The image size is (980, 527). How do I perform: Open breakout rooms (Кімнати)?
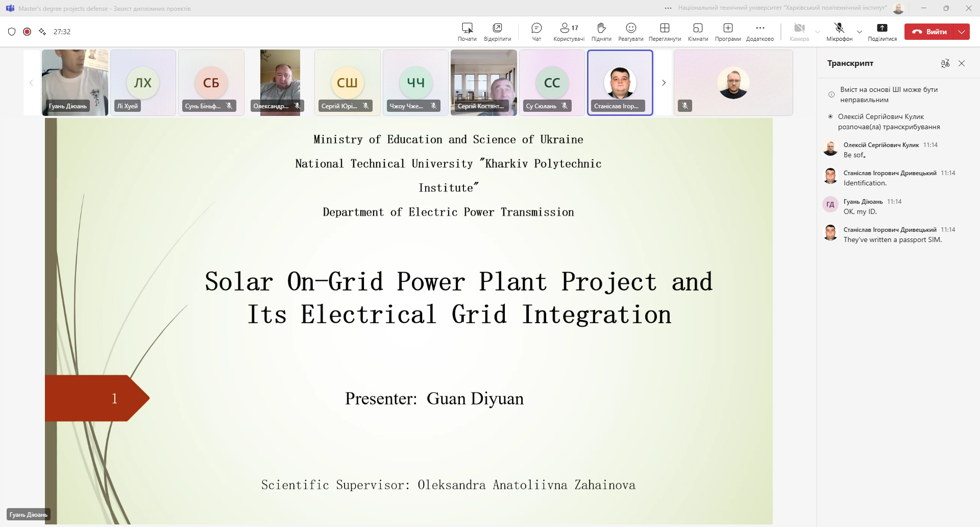pos(698,31)
